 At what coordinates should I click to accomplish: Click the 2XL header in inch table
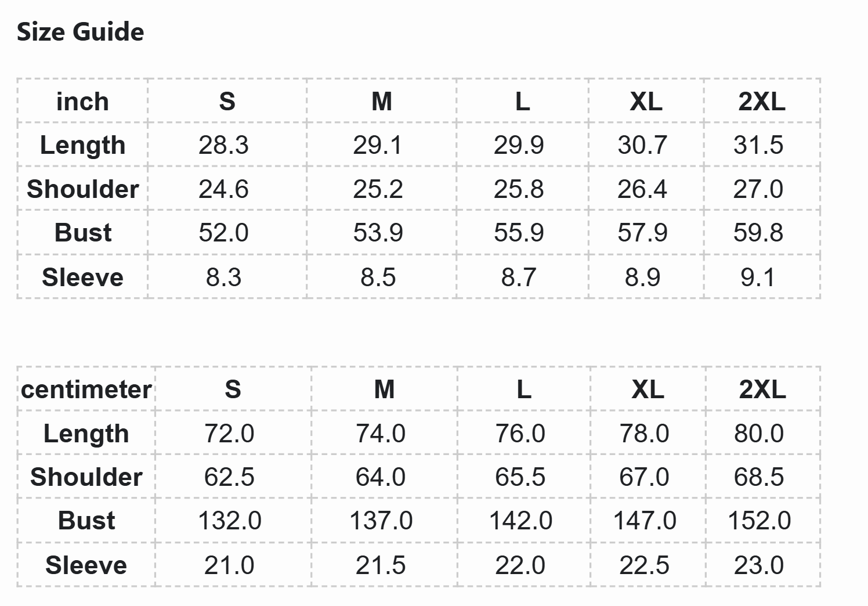click(x=761, y=102)
